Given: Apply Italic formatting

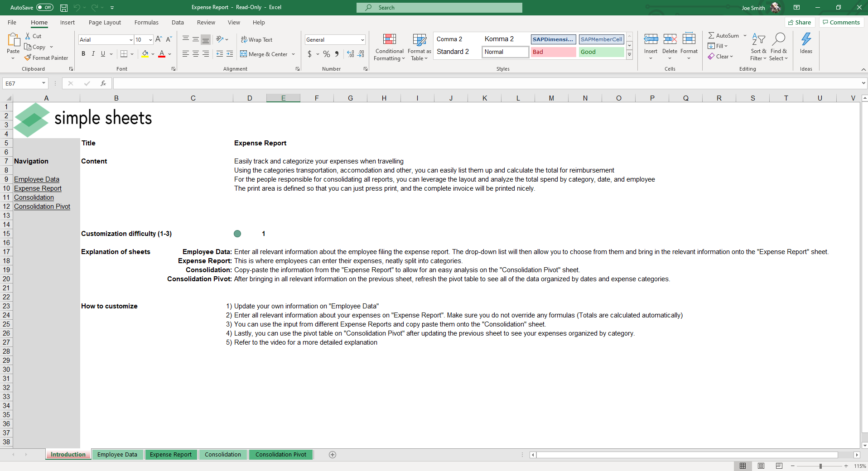Looking at the screenshot, I should click(93, 54).
